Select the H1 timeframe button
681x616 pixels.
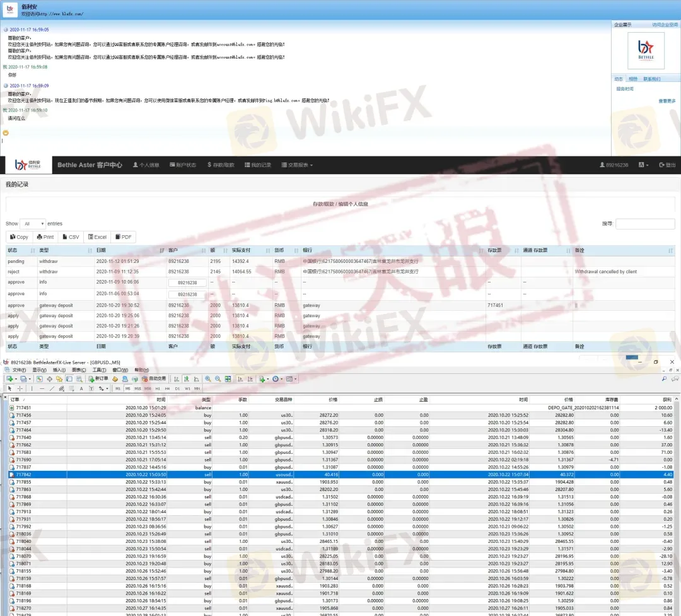coord(158,388)
